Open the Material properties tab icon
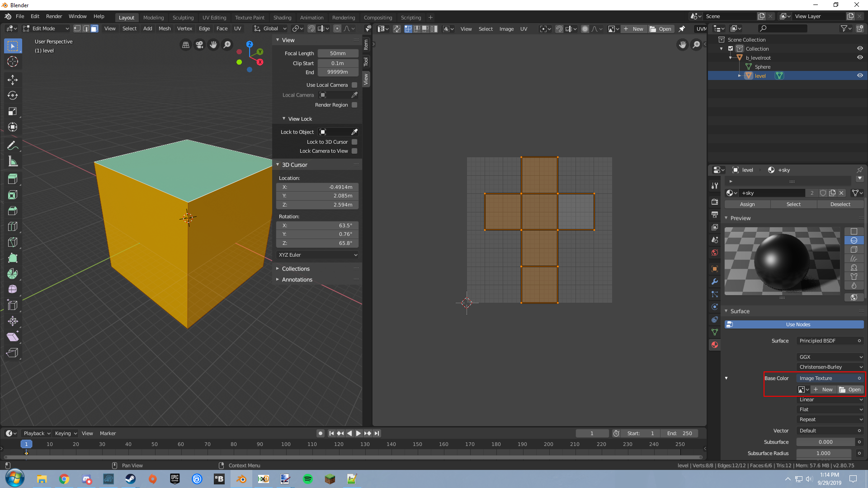The width and height of the screenshot is (868, 488). (715, 345)
